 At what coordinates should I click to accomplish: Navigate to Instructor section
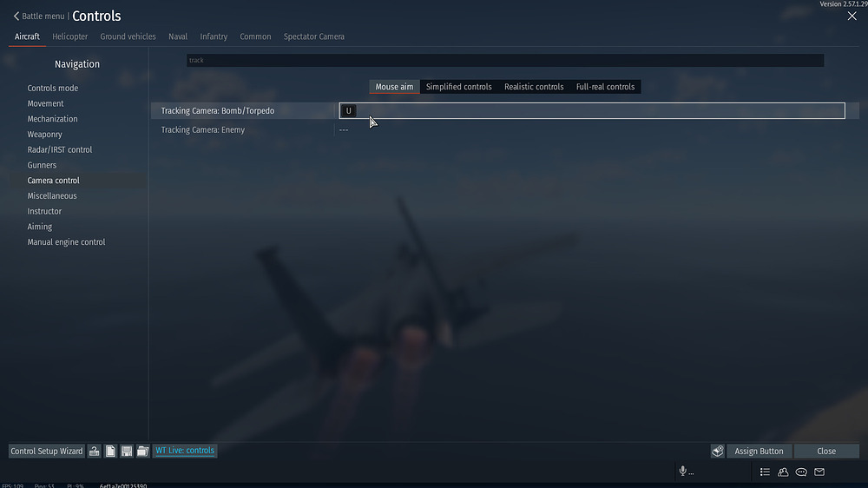[44, 212]
